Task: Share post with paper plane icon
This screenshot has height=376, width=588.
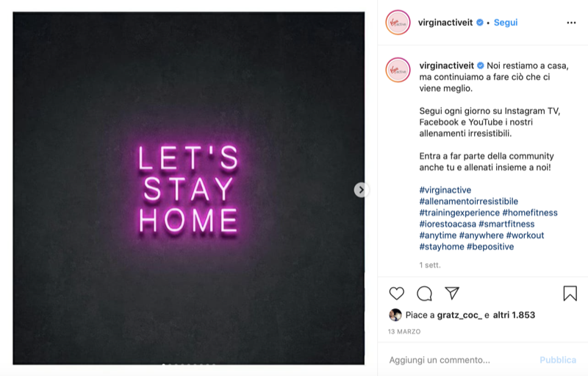Action: pyautogui.click(x=452, y=293)
